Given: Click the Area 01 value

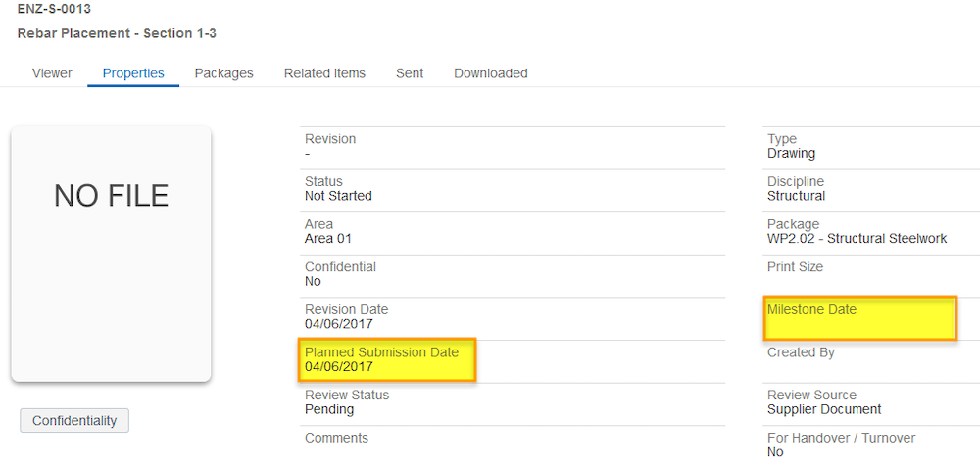Looking at the screenshot, I should (x=328, y=239).
